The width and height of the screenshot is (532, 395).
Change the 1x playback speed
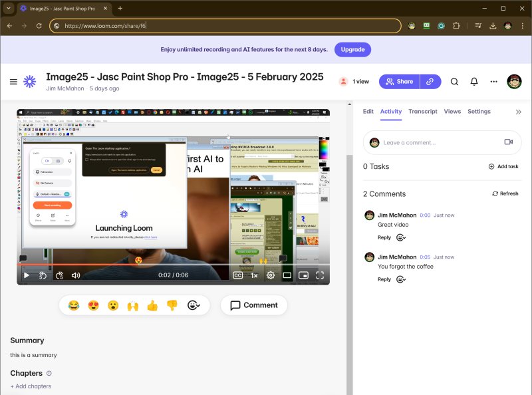(254, 275)
